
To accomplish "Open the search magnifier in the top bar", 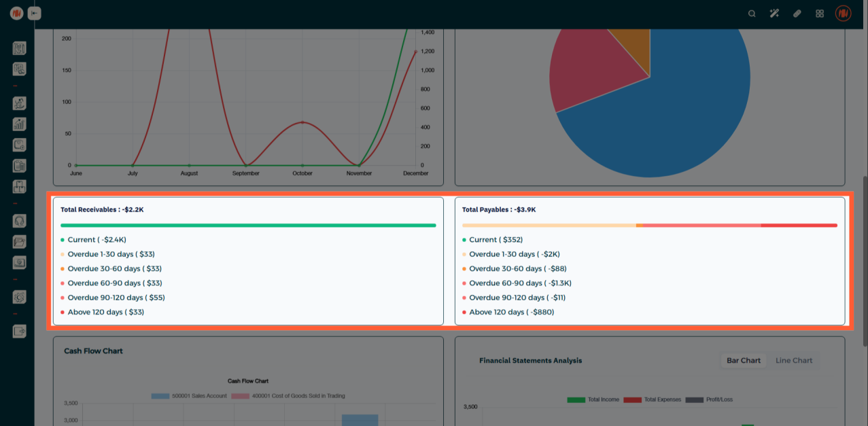I will click(752, 14).
